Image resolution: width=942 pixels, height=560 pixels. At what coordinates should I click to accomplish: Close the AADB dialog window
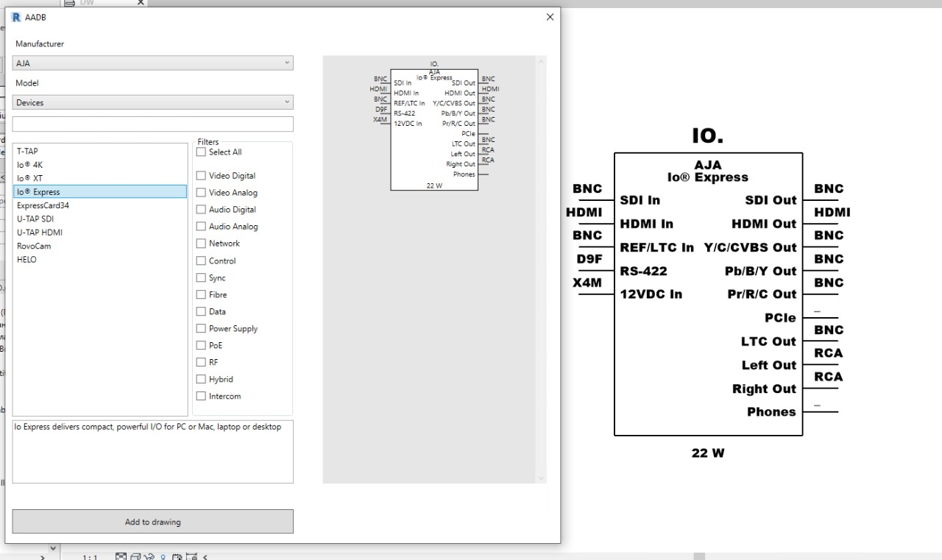click(x=550, y=18)
